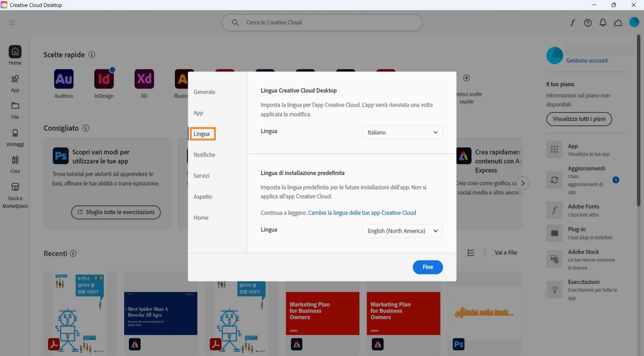Open the Esercitazioni lightbulb icon

coord(554,290)
